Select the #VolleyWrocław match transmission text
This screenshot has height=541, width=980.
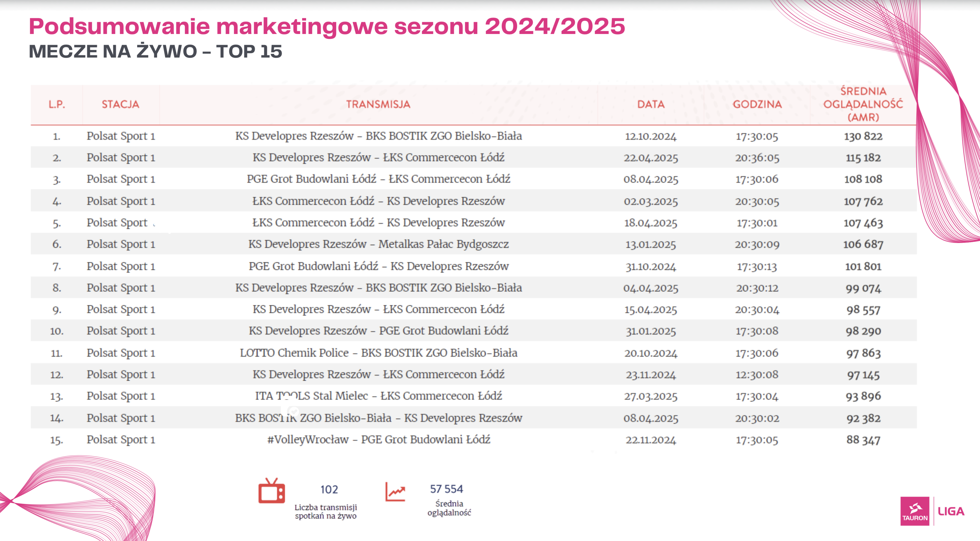pyautogui.click(x=378, y=439)
